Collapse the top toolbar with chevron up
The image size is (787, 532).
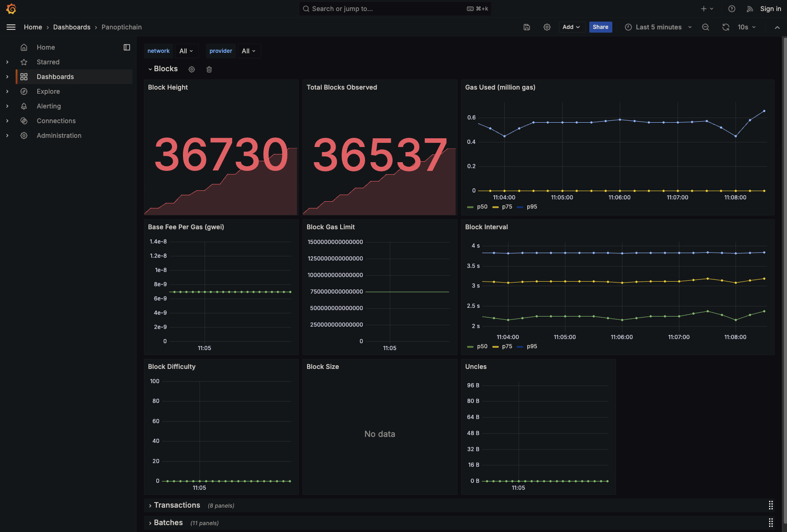(x=777, y=27)
